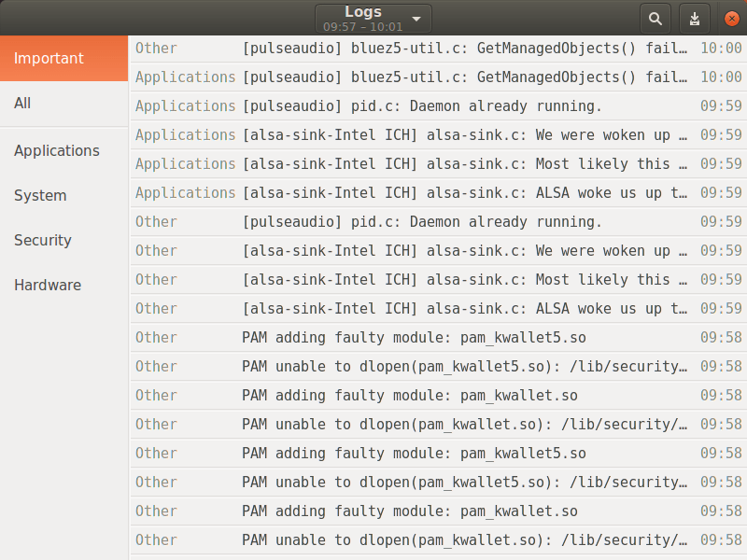The image size is (747, 560).
Task: Open the Other 'ALSA woke us up' entry
Action: pyautogui.click(x=439, y=309)
